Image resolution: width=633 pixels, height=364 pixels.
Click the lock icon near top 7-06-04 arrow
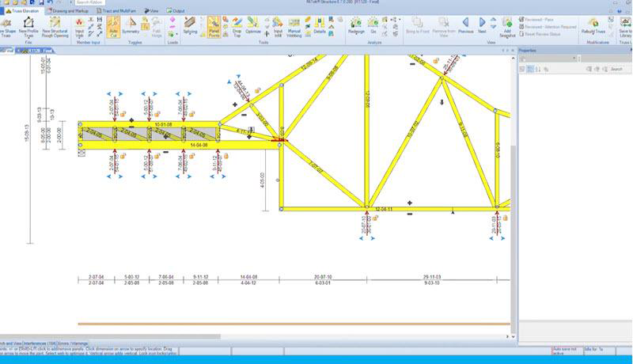pyautogui.click(x=191, y=114)
